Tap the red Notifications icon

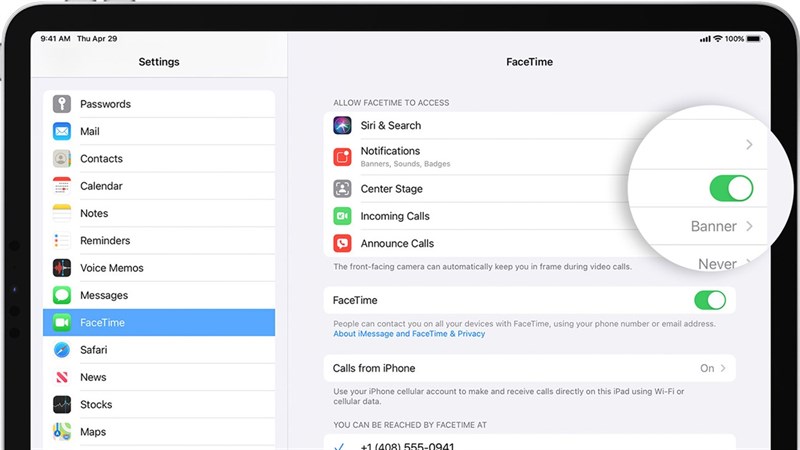point(342,157)
